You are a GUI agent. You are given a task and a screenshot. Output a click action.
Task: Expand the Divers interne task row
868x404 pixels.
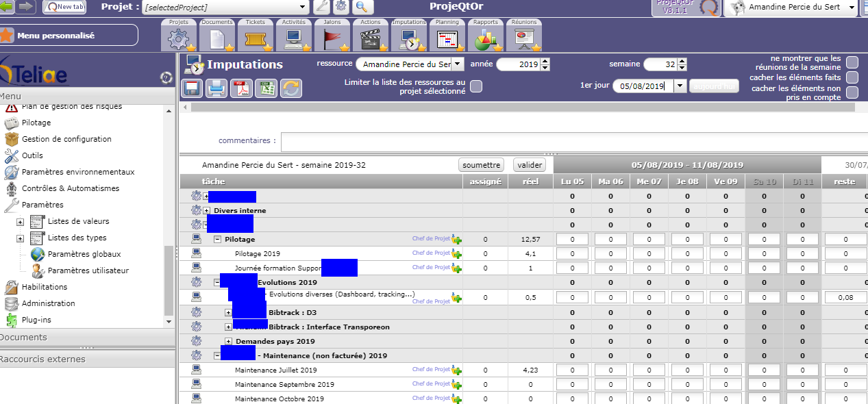coord(207,210)
